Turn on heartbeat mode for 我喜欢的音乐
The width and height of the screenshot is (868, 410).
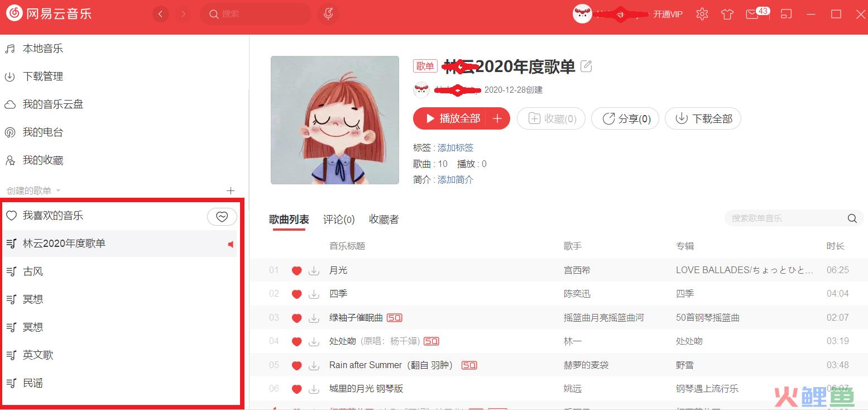pyautogui.click(x=222, y=216)
